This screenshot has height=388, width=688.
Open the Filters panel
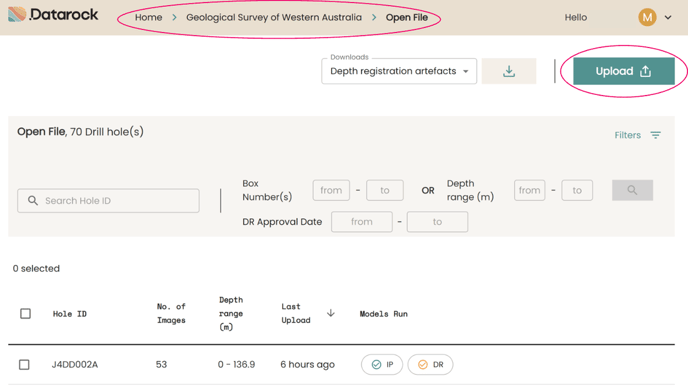coord(637,135)
